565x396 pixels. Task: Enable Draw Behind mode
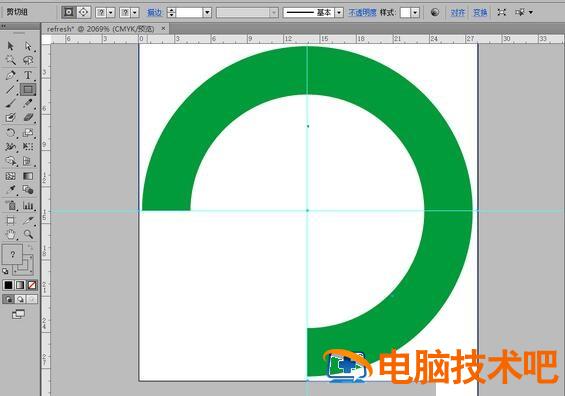tap(20, 299)
